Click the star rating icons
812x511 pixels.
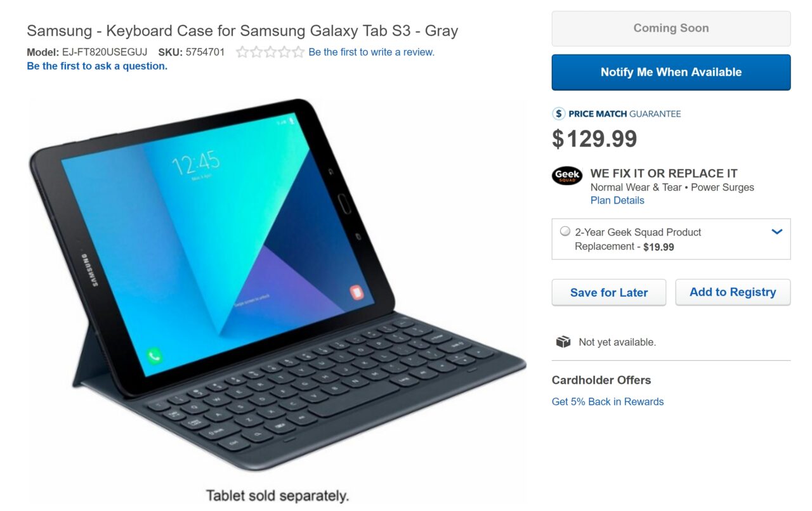click(x=270, y=53)
